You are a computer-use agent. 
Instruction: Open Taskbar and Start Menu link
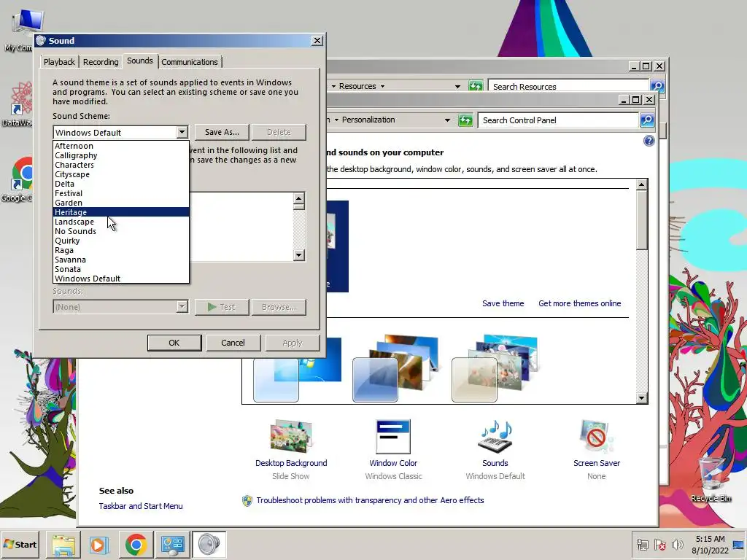(x=141, y=506)
